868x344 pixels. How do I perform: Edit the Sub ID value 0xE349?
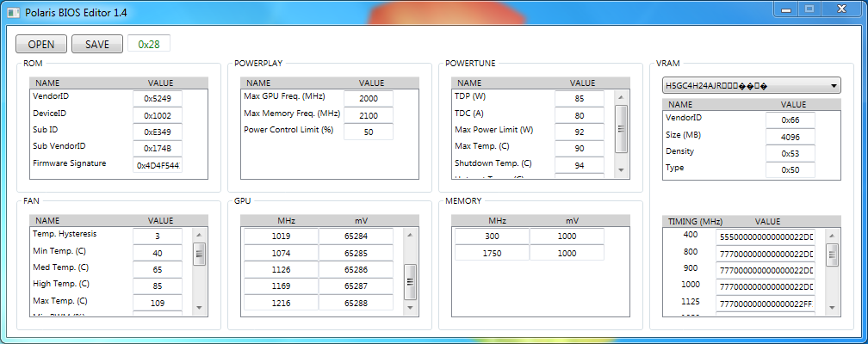click(158, 132)
